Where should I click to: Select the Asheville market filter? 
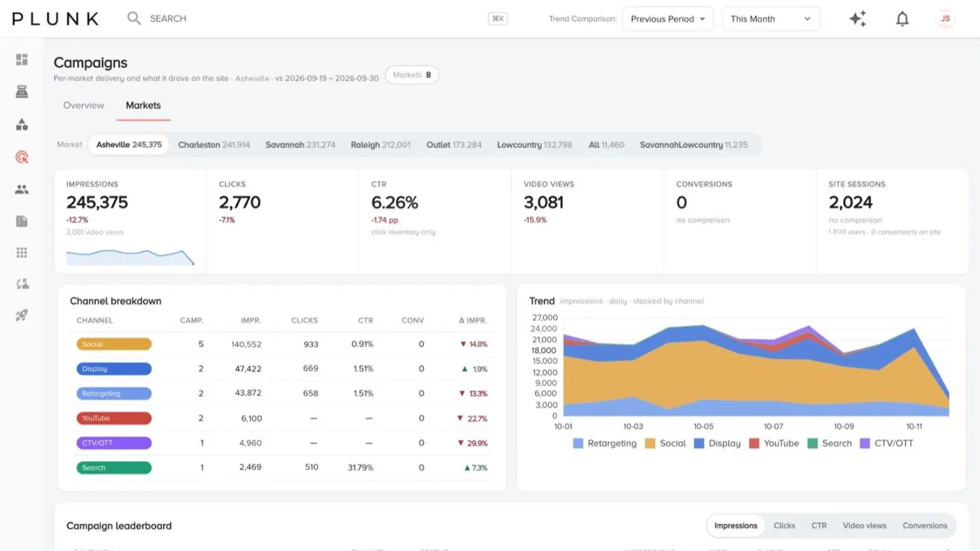(x=129, y=145)
